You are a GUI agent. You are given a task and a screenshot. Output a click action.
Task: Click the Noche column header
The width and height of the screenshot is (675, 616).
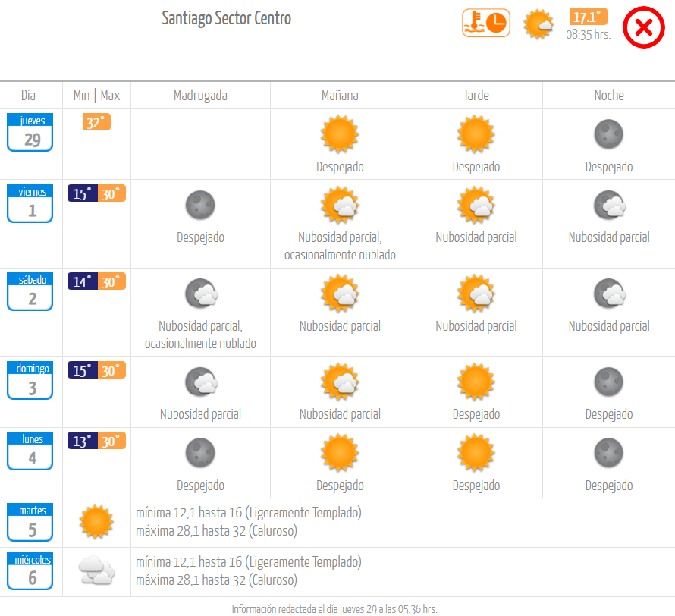click(609, 95)
